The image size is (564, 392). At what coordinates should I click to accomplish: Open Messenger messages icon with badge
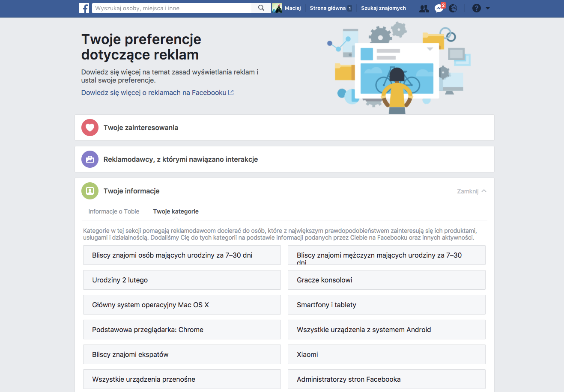(439, 8)
